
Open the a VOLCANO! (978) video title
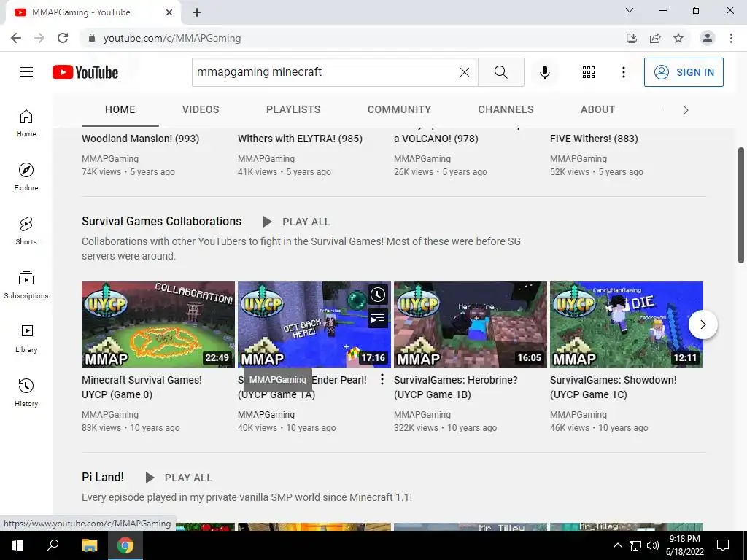coord(436,139)
